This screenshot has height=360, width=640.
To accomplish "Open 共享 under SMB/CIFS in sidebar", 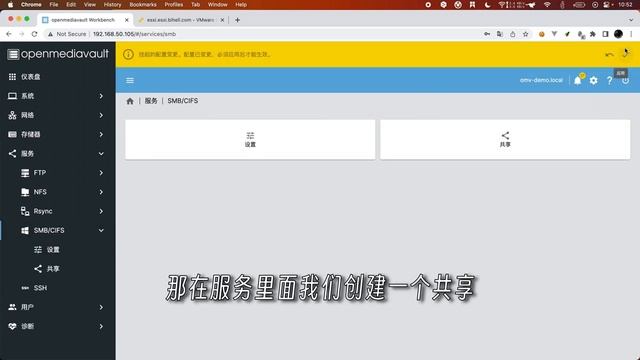I will [58, 269].
